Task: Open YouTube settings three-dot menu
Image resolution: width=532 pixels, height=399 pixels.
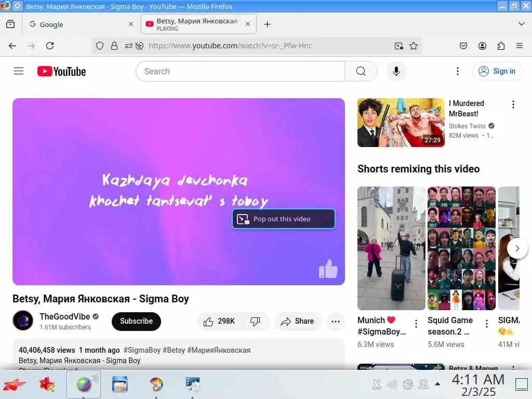Action: (457, 71)
